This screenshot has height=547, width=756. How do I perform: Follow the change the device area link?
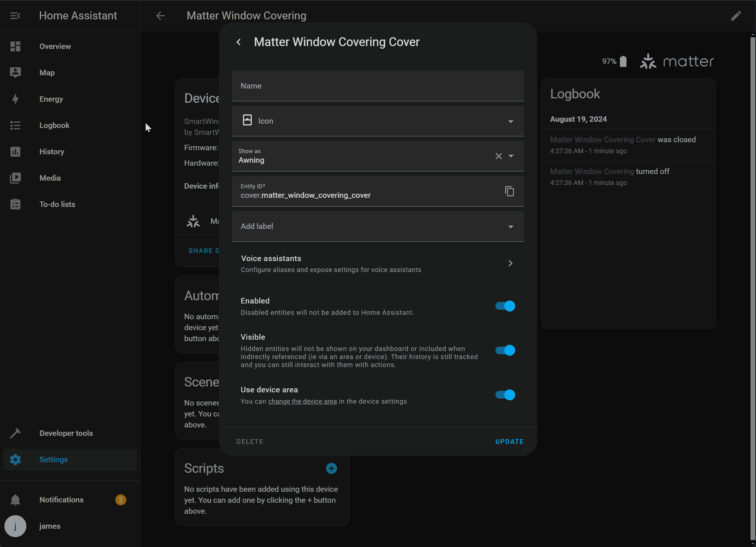pos(302,401)
